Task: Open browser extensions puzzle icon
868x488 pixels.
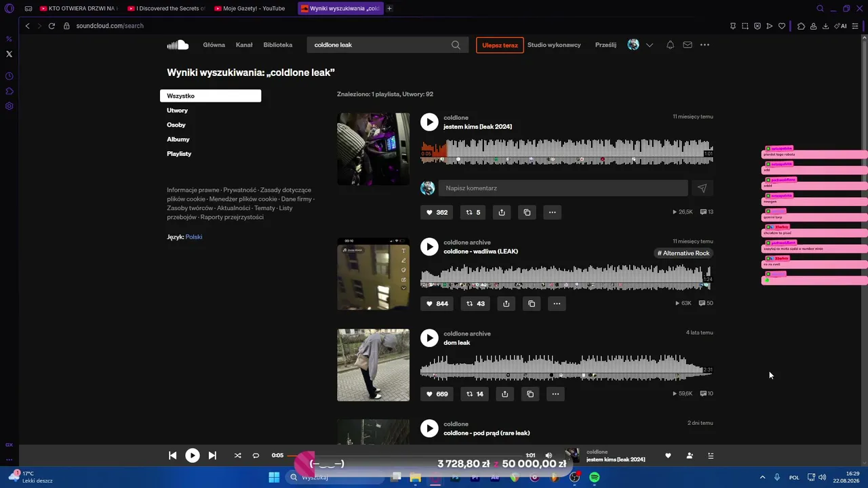Action: [x=801, y=26]
